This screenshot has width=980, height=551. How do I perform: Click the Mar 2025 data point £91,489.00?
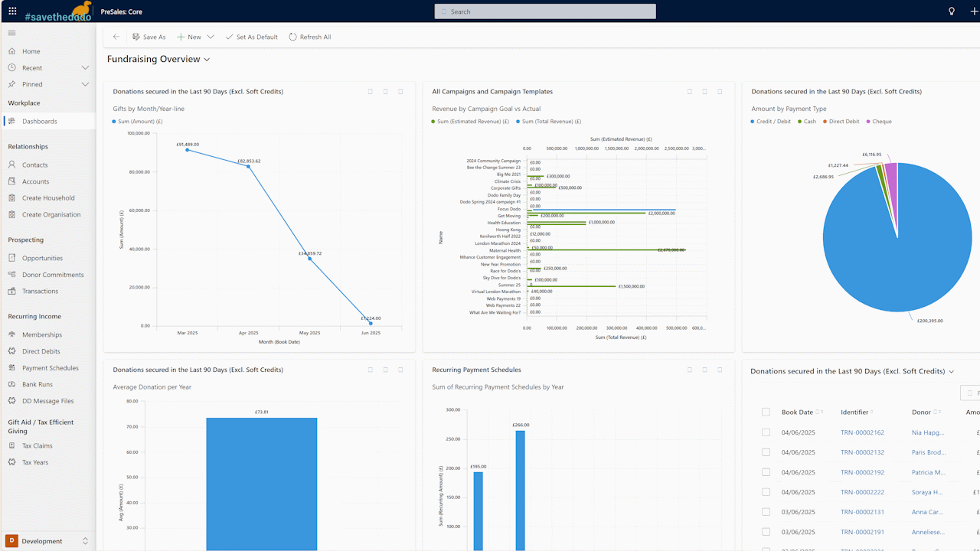[x=188, y=150]
